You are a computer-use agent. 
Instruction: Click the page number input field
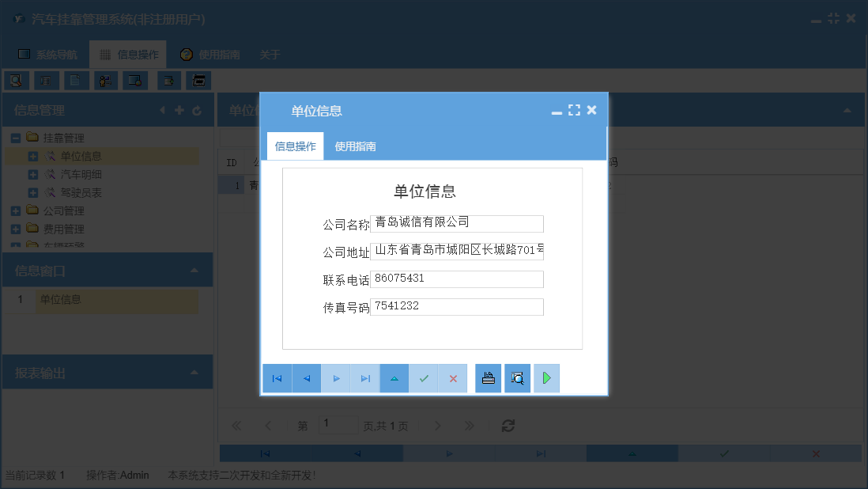pos(338,425)
